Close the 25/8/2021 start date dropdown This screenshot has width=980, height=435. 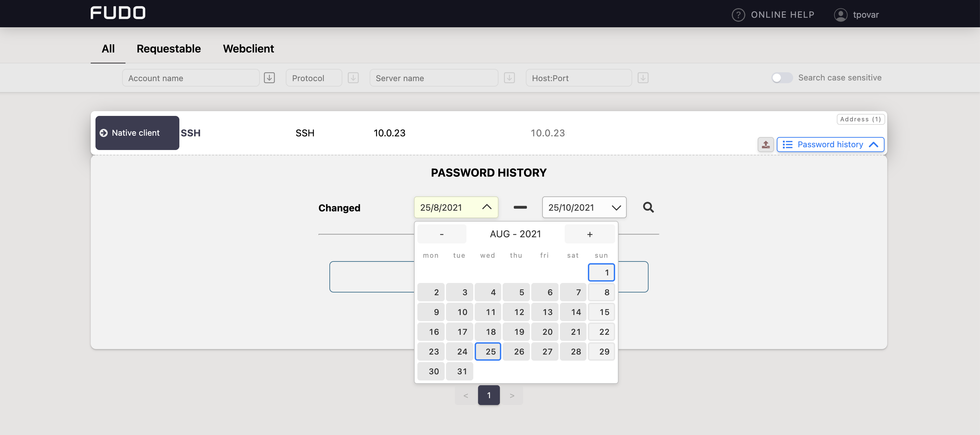click(456, 207)
